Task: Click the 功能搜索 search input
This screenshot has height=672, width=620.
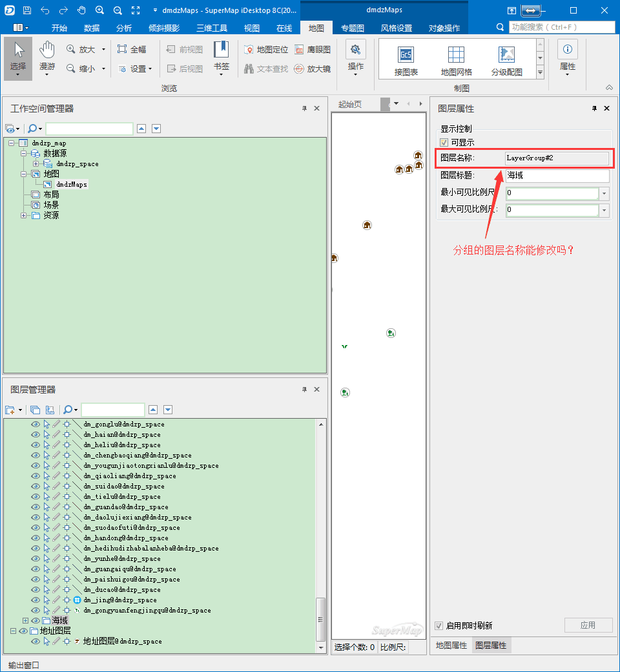Action: pos(562,27)
